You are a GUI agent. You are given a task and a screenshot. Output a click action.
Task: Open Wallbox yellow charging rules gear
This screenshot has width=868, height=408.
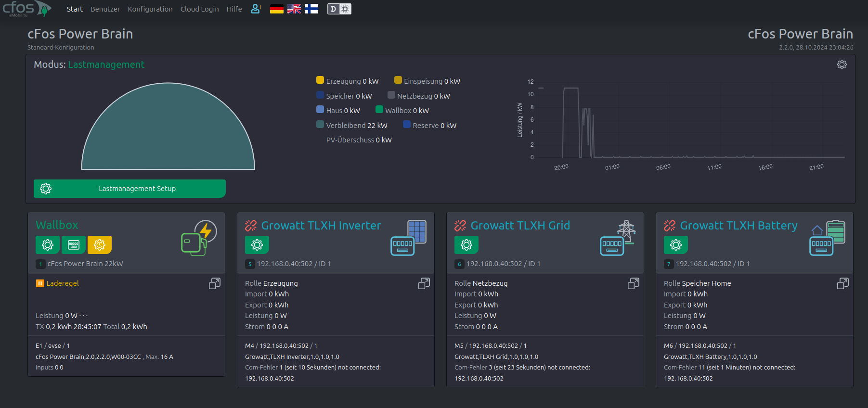tap(100, 245)
